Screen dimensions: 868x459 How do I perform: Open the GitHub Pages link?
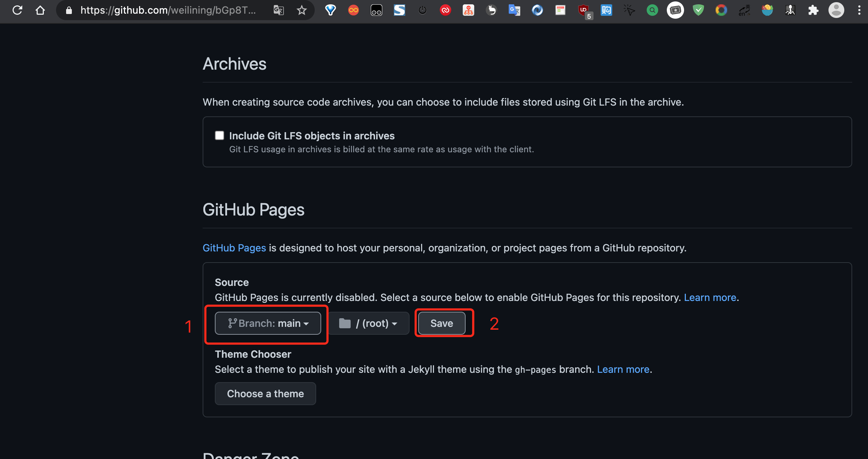coord(234,248)
